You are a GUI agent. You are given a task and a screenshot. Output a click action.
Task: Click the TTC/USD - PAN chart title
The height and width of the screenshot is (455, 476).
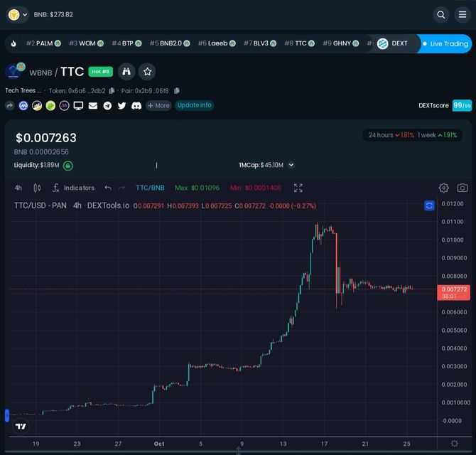click(x=40, y=205)
